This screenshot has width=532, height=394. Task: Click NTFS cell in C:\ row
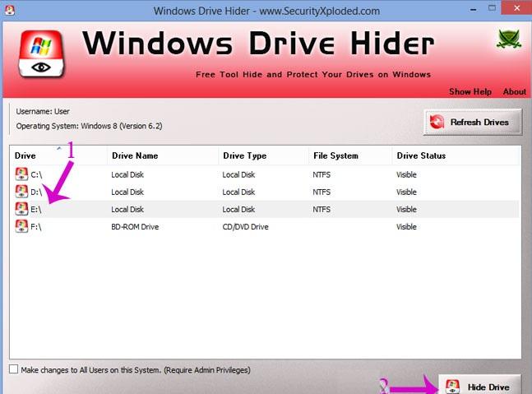click(322, 174)
